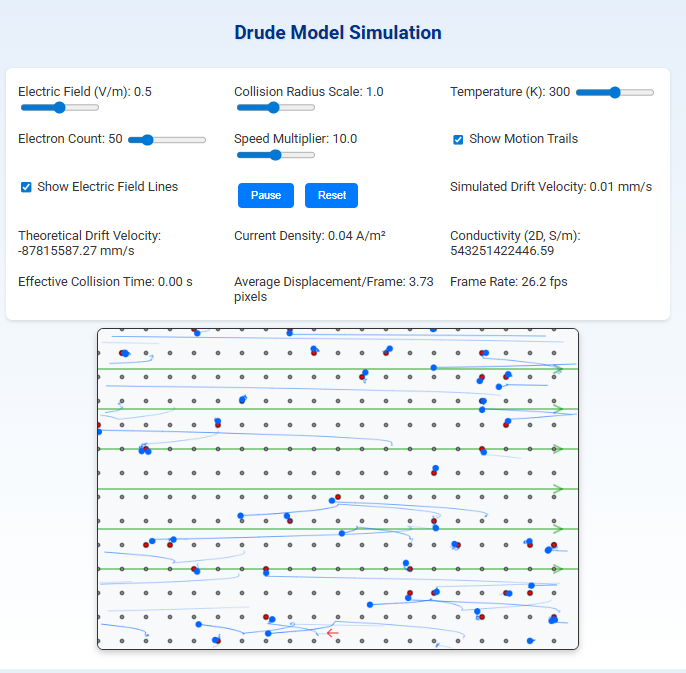The height and width of the screenshot is (673, 686).
Task: Click the Current Density readout
Action: coord(309,236)
